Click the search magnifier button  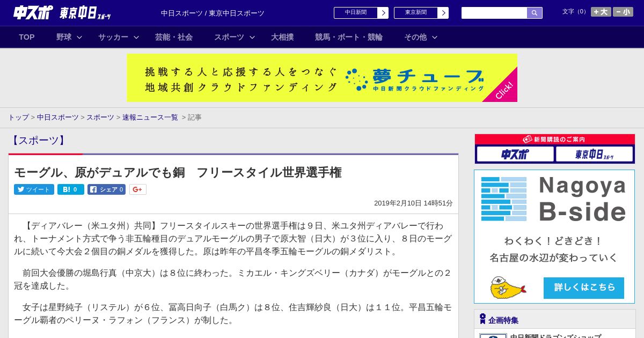click(535, 13)
